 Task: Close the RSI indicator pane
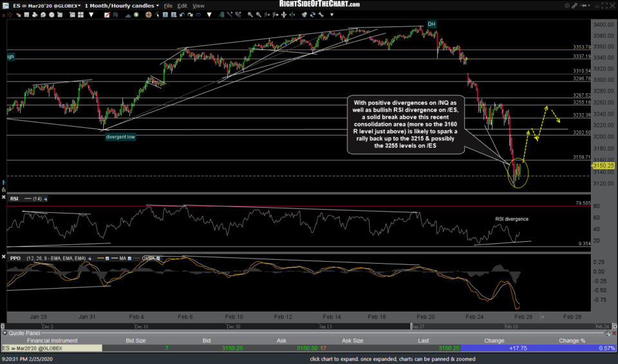pos(4,197)
